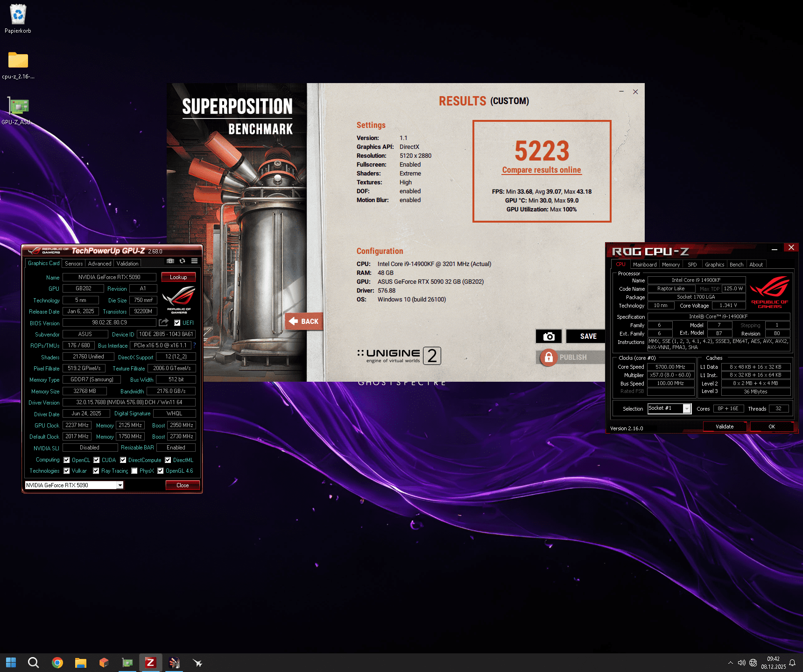This screenshot has height=672, width=803.
Task: Click the lock icon on the PUBLISH button
Action: (x=548, y=357)
